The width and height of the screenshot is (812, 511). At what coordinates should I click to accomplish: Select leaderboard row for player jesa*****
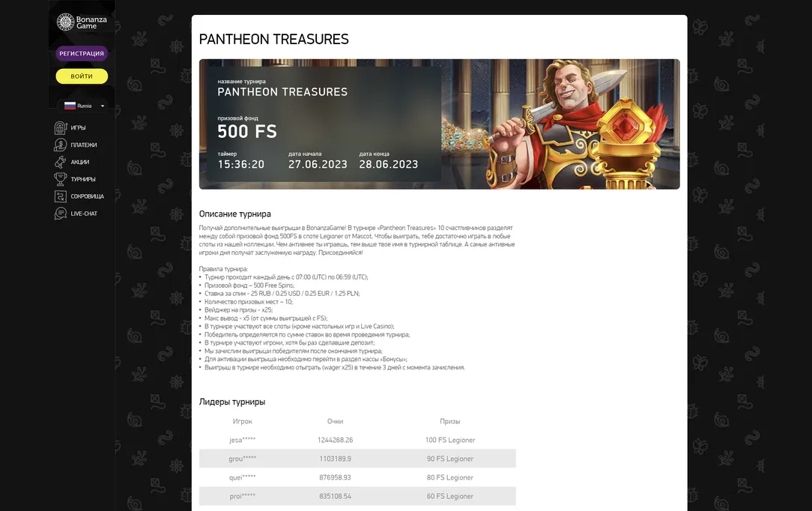click(357, 440)
